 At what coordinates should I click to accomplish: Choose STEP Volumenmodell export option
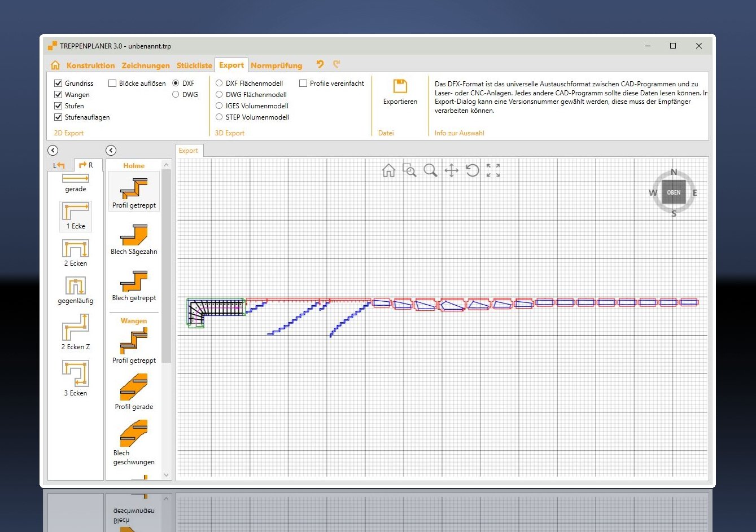click(219, 117)
